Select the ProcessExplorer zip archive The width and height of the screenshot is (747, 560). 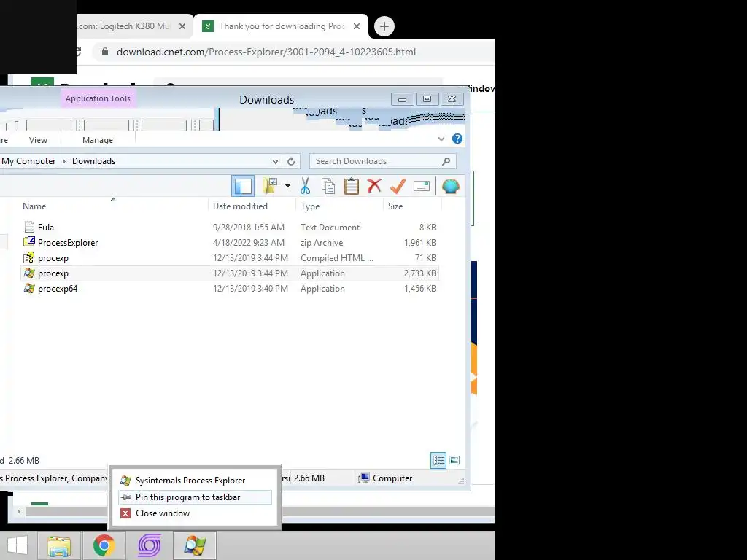[x=230, y=242]
